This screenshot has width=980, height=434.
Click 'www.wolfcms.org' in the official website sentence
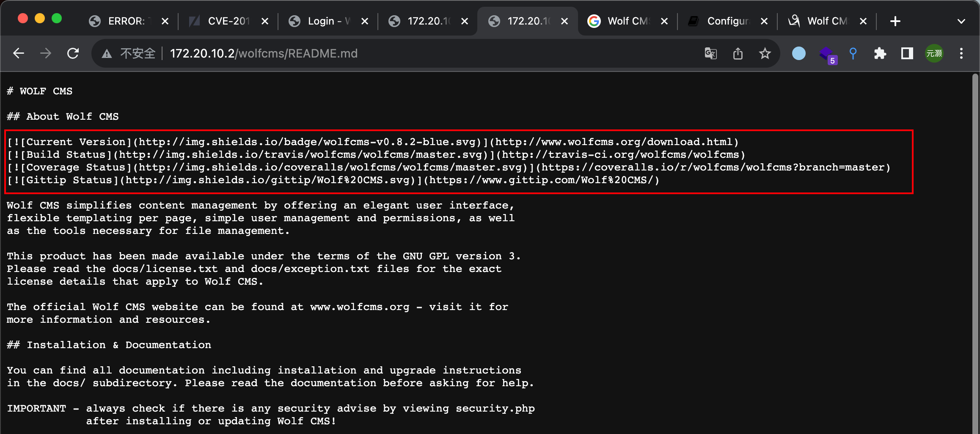pyautogui.click(x=360, y=307)
